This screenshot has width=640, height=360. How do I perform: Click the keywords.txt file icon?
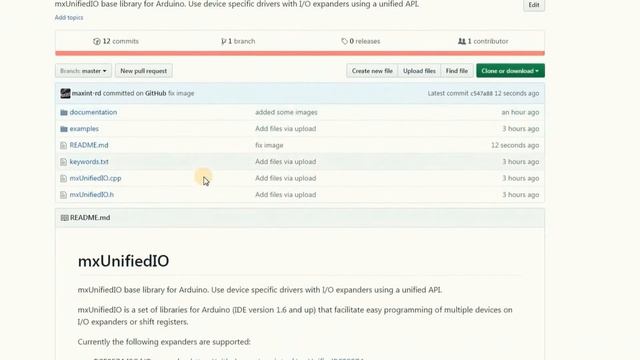(63, 162)
